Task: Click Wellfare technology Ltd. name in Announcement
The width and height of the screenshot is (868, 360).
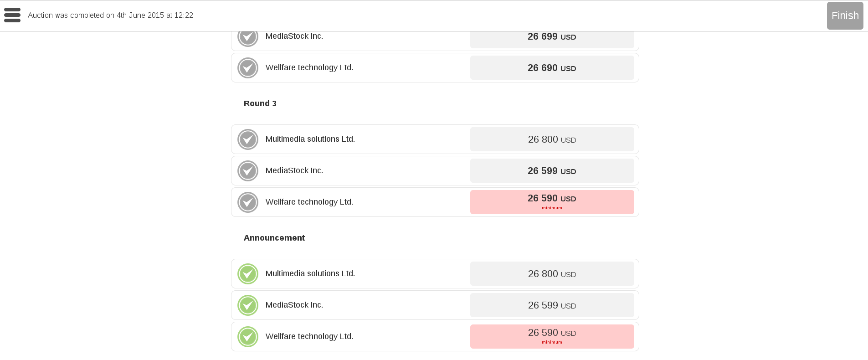Action: 309,336
